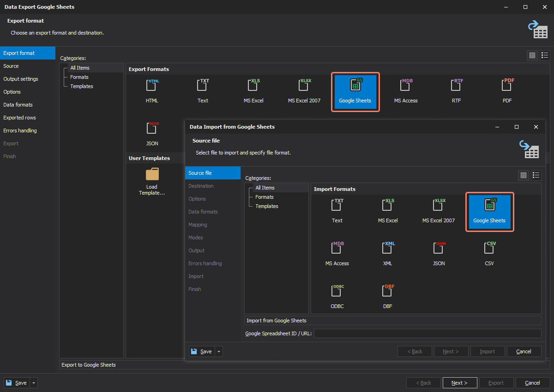554x392 pixels.
Task: Select the CSV import format icon
Action: point(489,253)
